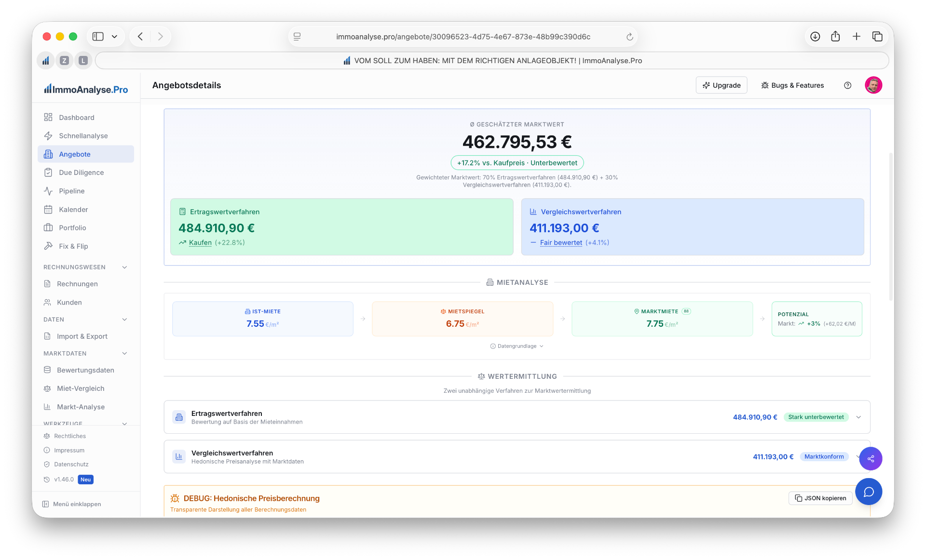The height and width of the screenshot is (560, 926).
Task: Click the Safari share icon
Action: point(835,37)
